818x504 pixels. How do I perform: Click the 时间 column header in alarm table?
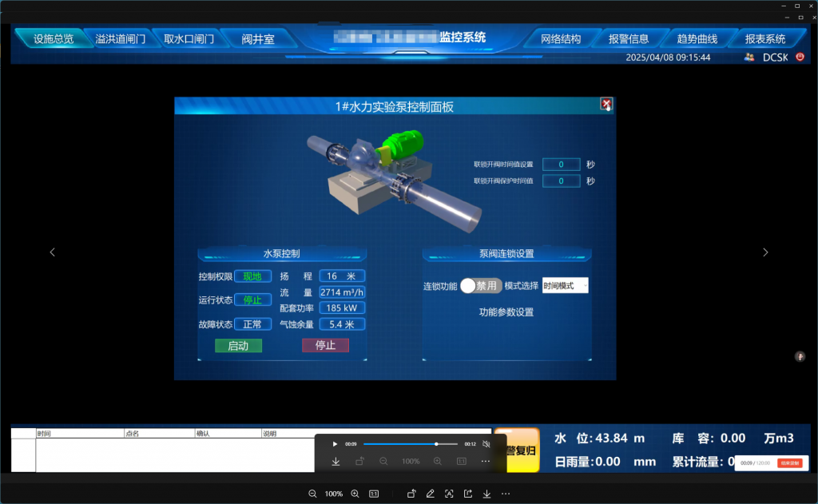pyautogui.click(x=80, y=433)
